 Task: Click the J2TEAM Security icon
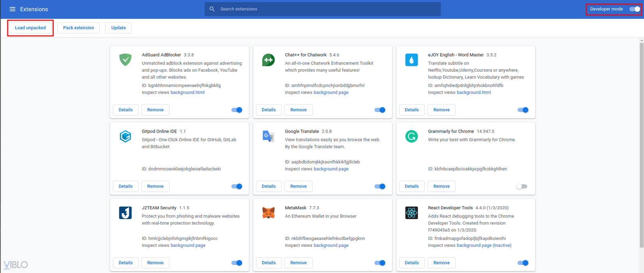[x=125, y=213]
